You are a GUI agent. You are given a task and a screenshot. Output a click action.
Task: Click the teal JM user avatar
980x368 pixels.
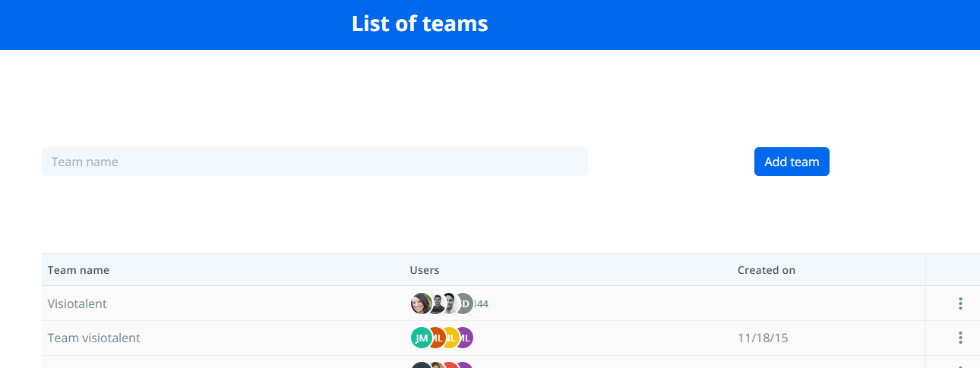point(421,338)
